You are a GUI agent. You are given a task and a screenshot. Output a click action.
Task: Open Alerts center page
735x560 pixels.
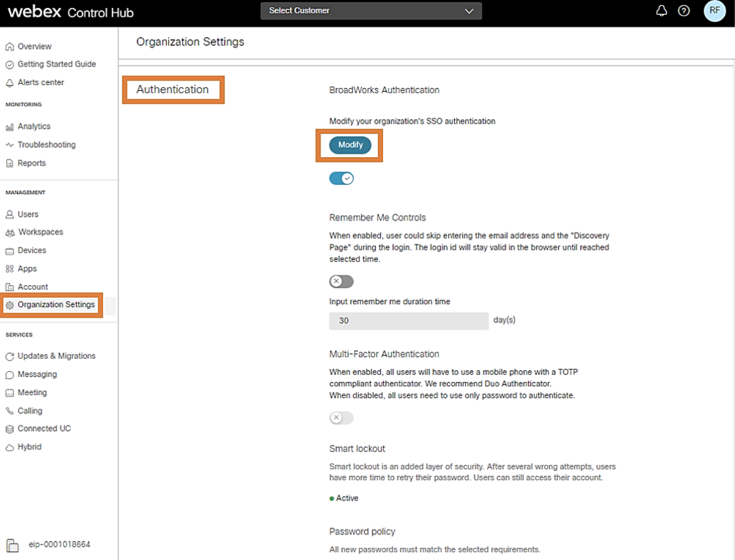coord(41,82)
